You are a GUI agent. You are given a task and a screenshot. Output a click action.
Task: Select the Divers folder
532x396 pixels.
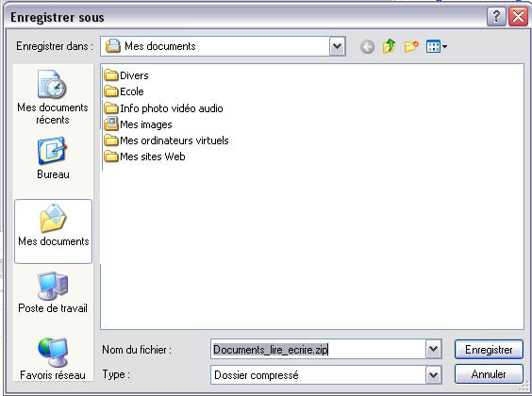(x=126, y=75)
